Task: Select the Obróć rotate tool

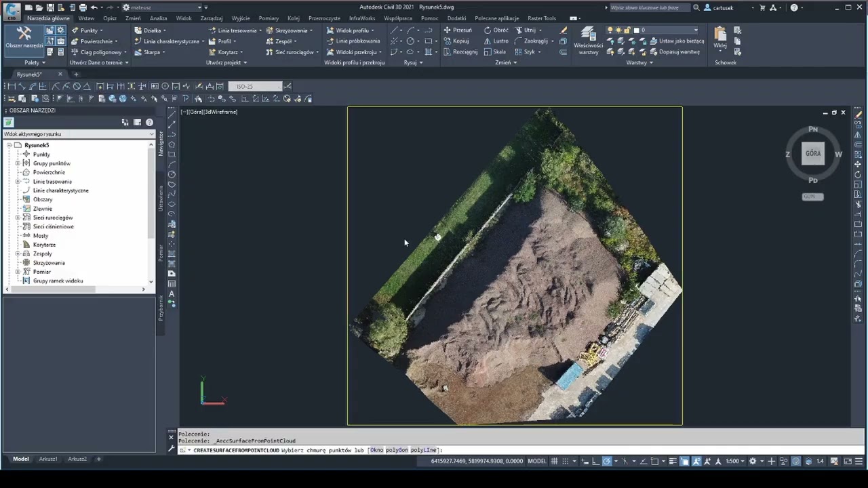Action: [x=496, y=30]
